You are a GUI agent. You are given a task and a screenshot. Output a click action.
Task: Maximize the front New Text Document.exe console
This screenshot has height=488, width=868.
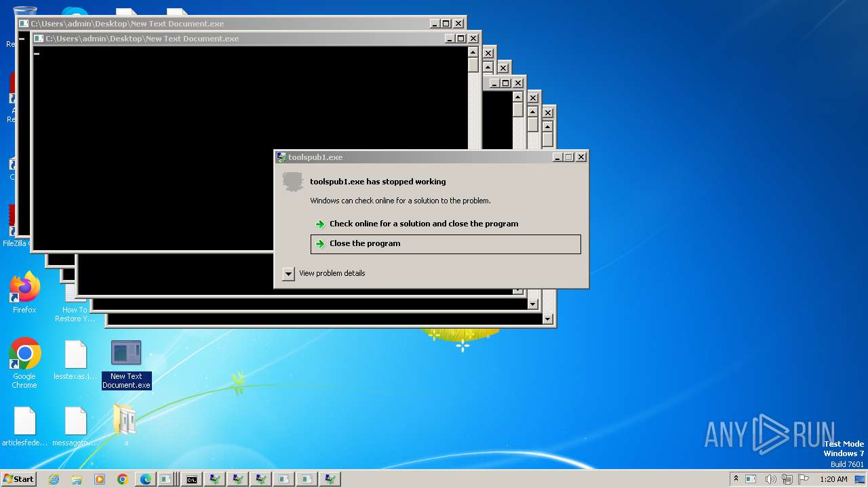tap(460, 39)
